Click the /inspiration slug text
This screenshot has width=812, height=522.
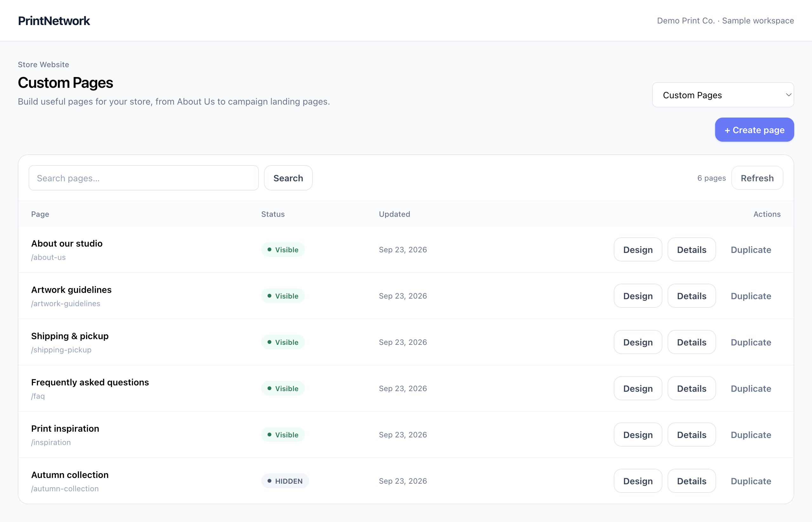[51, 442]
